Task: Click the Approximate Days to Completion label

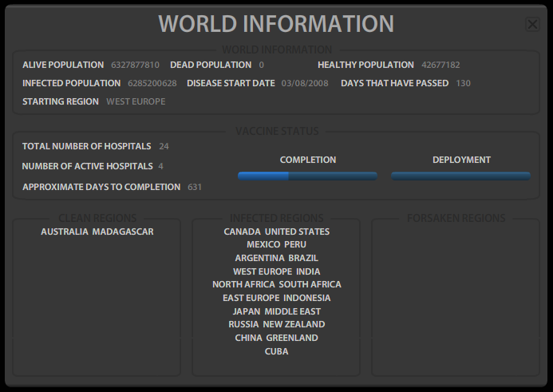Action: [101, 187]
